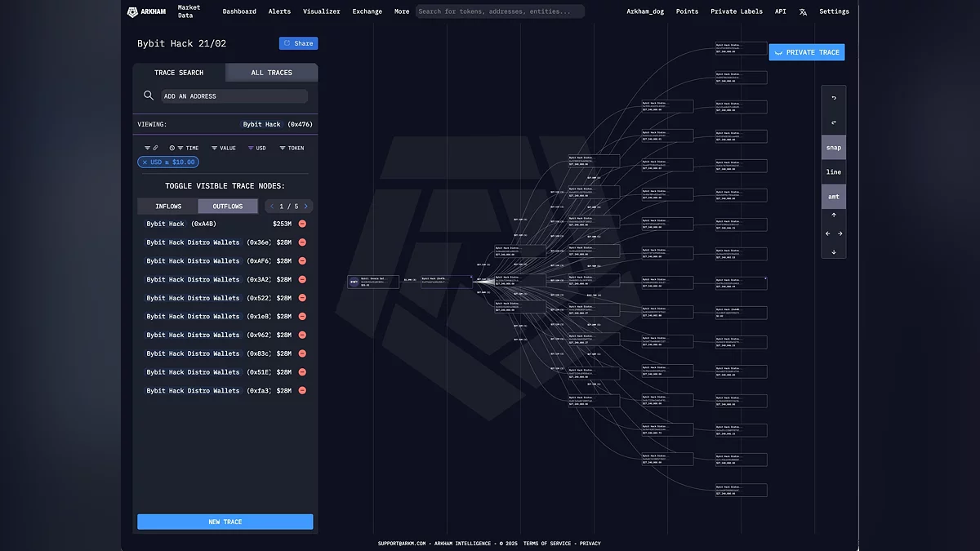Open the TIME filter dropdown
Viewport: 980px width, 551px height.
click(184, 148)
